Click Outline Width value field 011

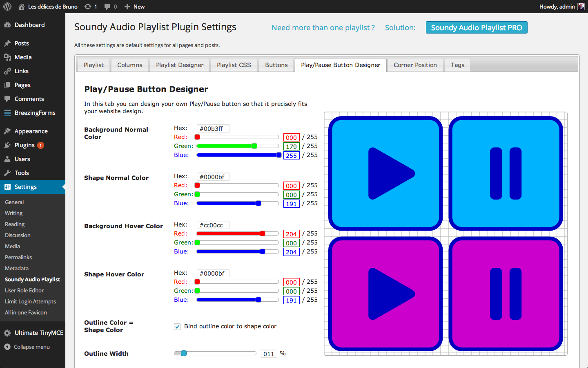[269, 354]
